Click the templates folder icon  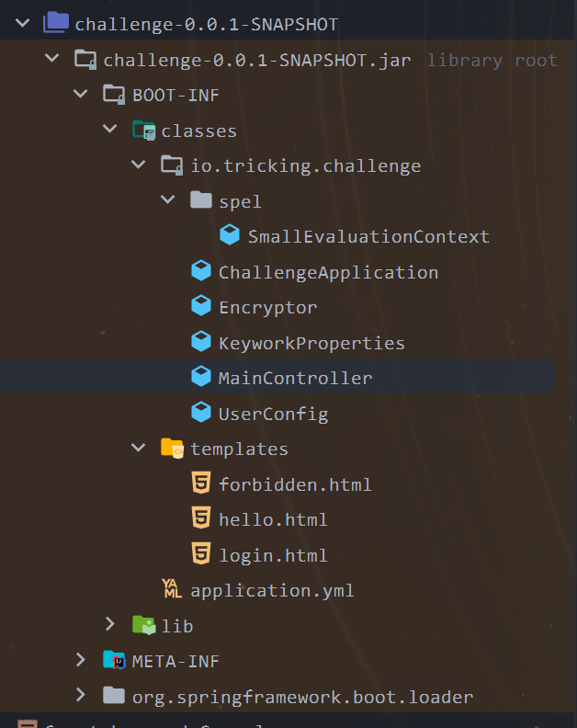172,449
